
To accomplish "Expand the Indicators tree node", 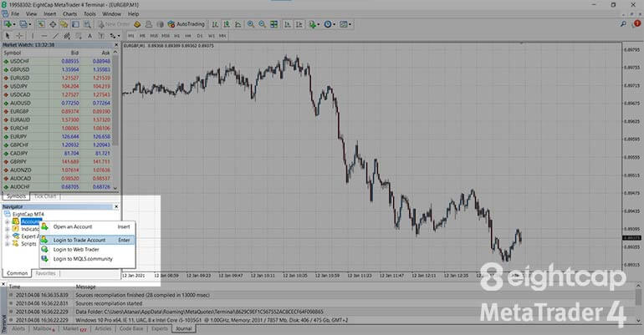I will click(x=7, y=229).
